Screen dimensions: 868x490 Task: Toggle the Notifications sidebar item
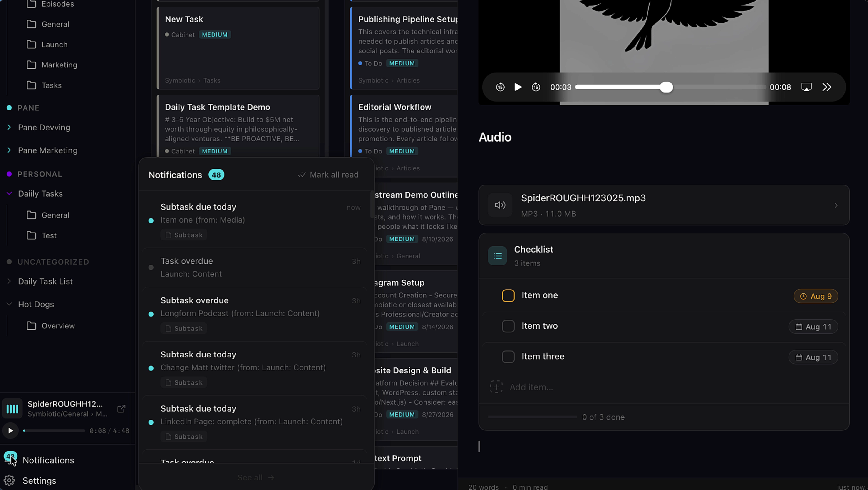[39, 460]
